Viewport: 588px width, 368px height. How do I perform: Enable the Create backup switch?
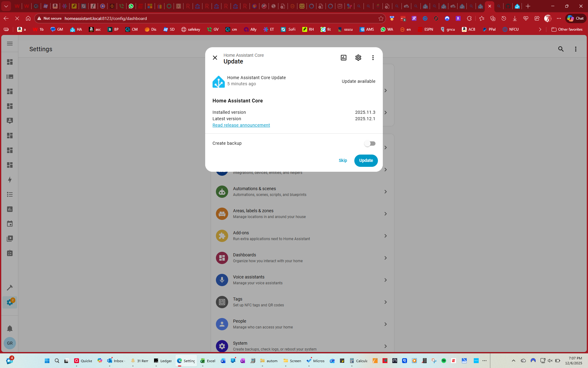[x=370, y=144]
